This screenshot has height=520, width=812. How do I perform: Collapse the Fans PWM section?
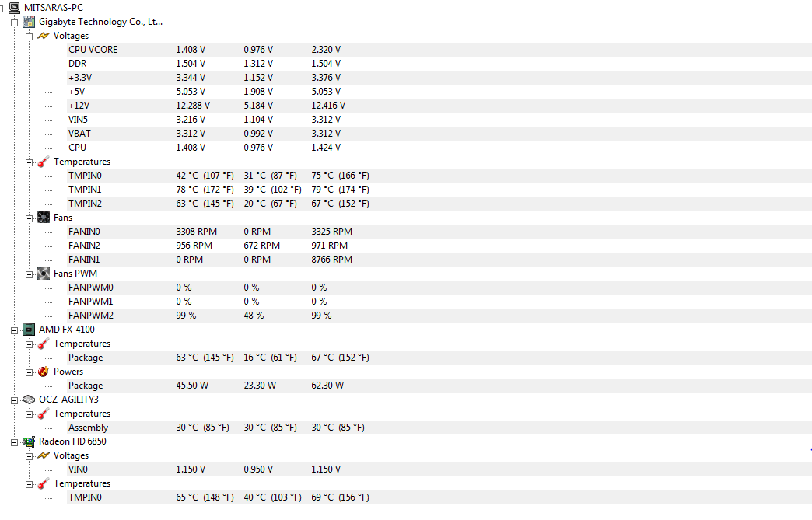[x=29, y=274]
